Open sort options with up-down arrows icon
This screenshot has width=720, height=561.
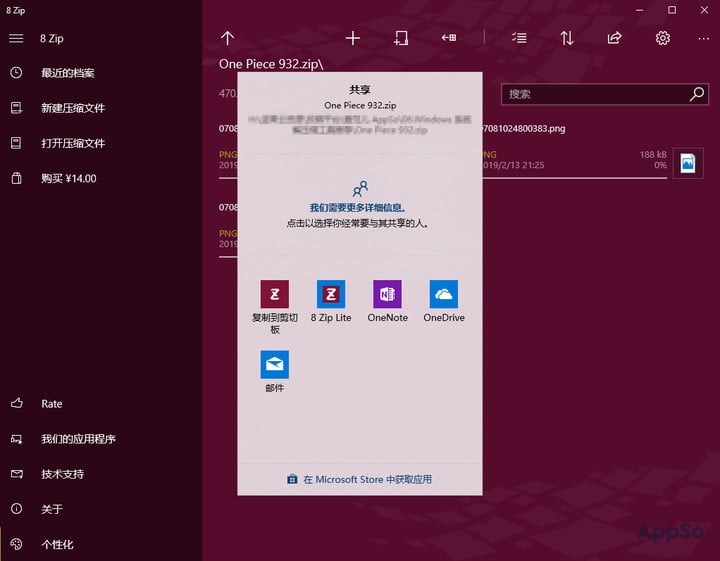pyautogui.click(x=567, y=38)
